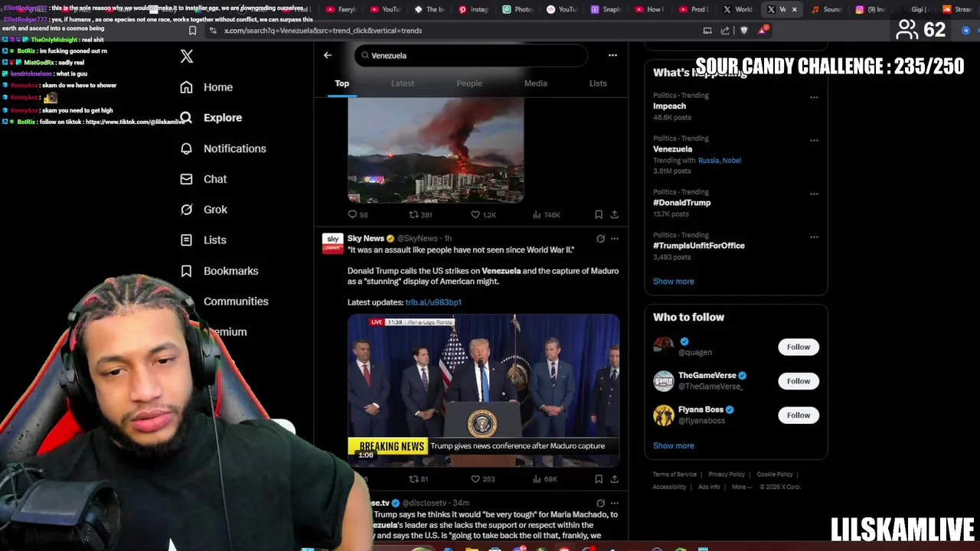Bookmark the burning hillside post
This screenshot has width=980, height=551.
point(599,215)
